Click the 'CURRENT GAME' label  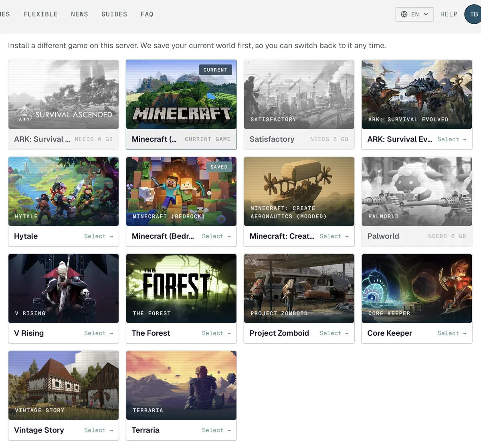tap(208, 139)
